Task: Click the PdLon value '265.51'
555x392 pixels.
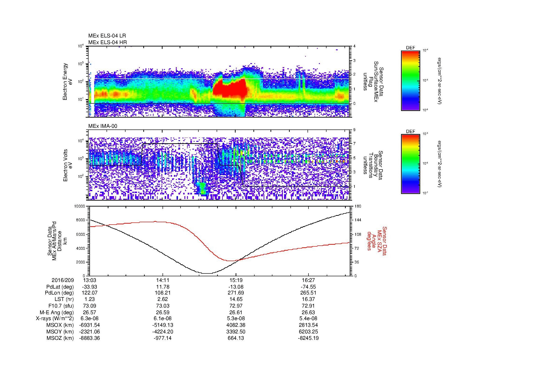Action: click(308, 293)
